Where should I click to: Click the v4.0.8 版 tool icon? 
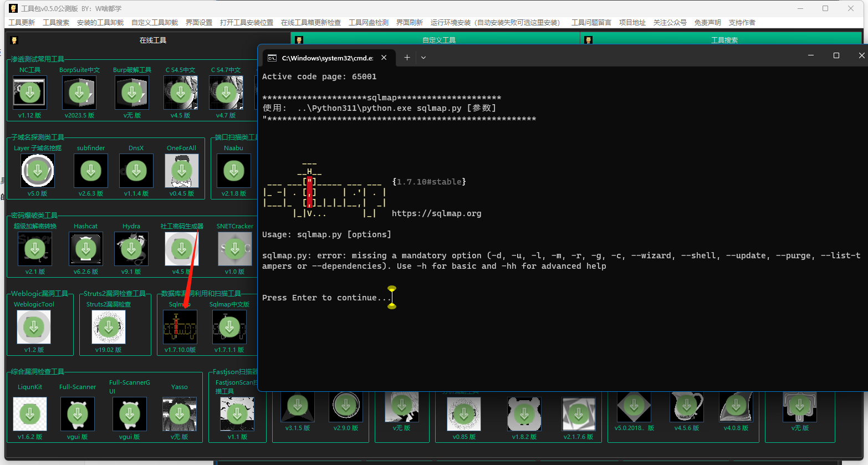[736, 407]
